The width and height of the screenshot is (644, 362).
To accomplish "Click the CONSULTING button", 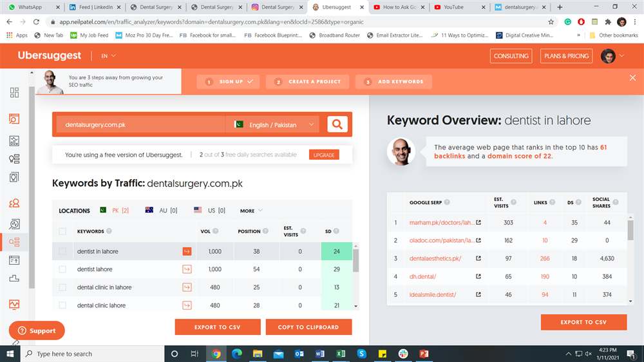I will point(511,56).
